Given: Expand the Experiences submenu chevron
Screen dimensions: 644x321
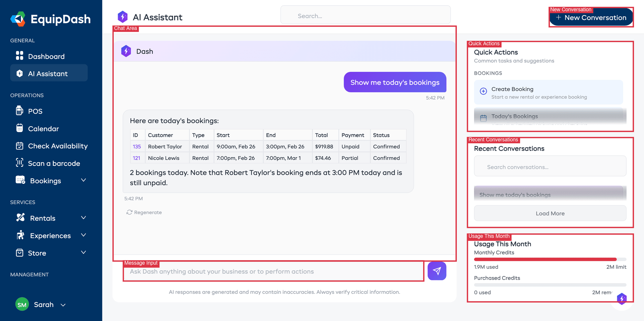Looking at the screenshot, I should [83, 235].
